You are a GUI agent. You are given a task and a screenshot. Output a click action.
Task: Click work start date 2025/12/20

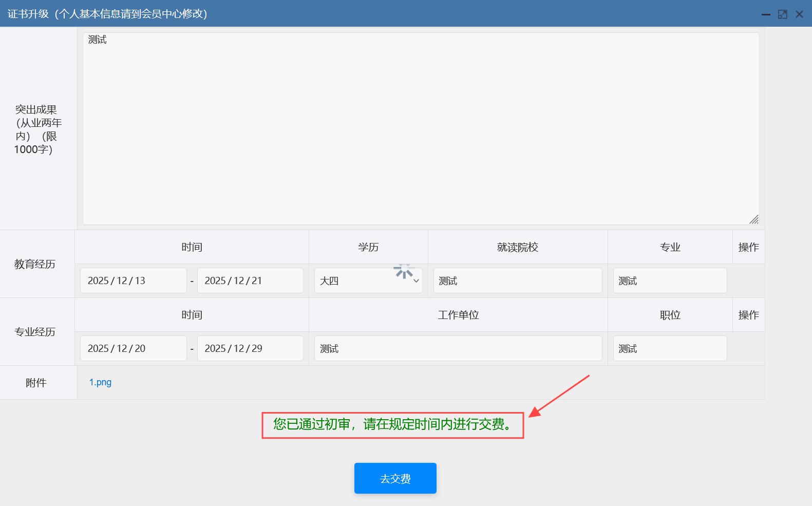point(133,348)
